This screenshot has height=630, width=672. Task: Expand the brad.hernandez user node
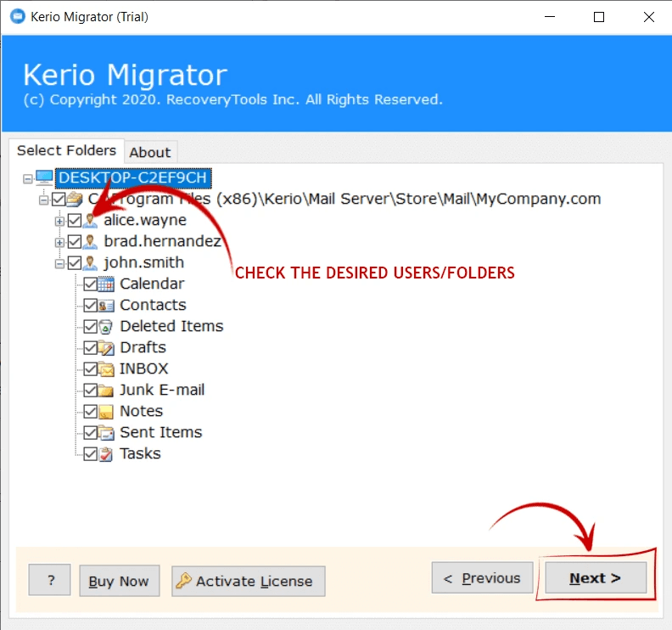click(59, 243)
